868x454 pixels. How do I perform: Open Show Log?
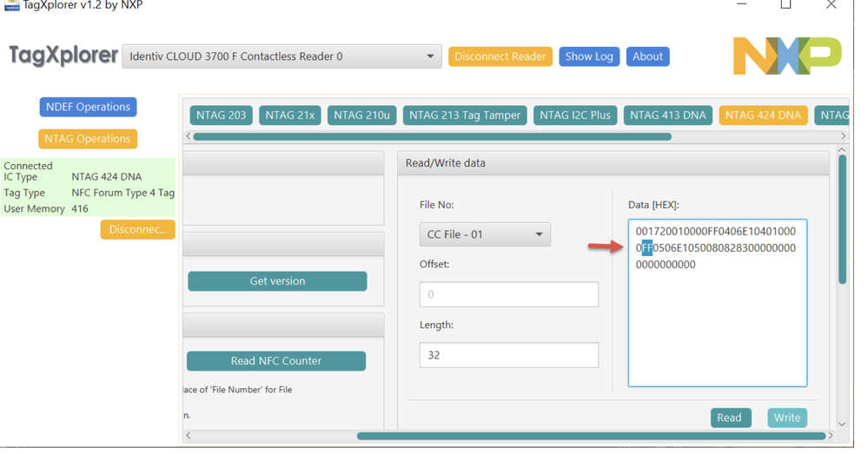coord(589,56)
